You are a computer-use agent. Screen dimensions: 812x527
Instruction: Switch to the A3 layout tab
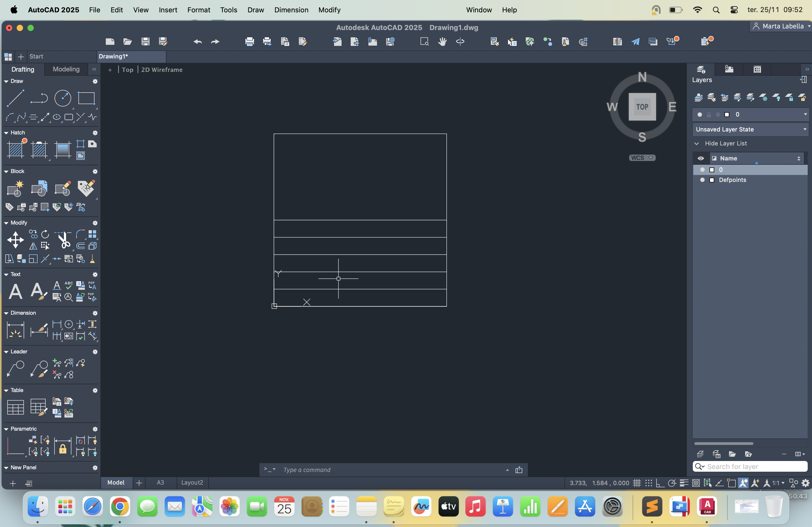coord(160,483)
